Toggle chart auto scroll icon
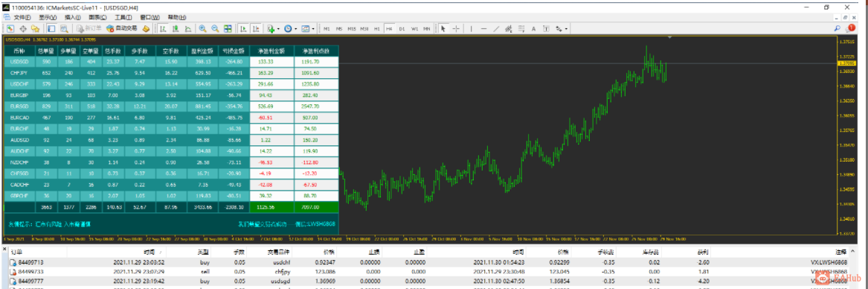This screenshot has width=868, height=289. pyautogui.click(x=243, y=28)
